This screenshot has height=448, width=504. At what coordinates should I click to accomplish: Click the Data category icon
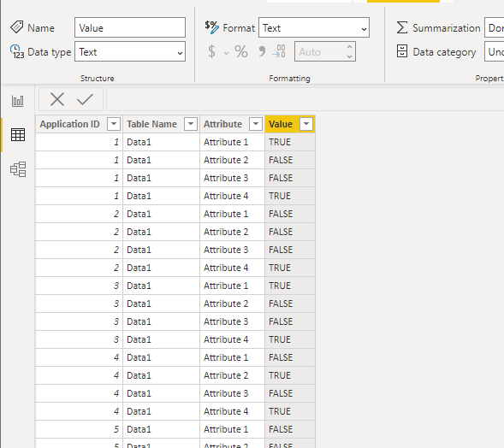(x=402, y=51)
